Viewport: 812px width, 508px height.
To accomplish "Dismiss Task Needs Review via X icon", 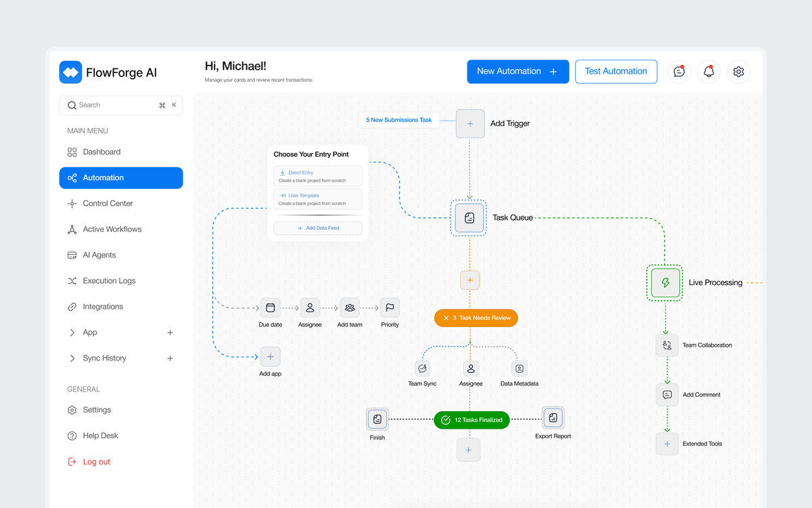I will pyautogui.click(x=445, y=318).
